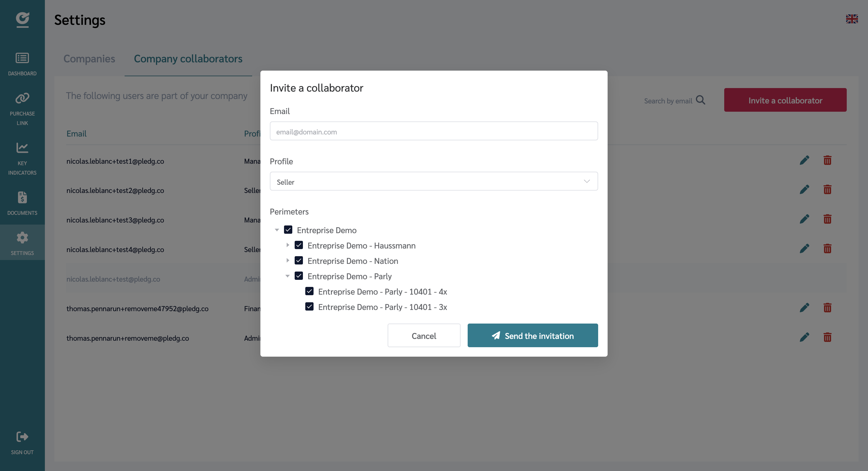This screenshot has width=868, height=471.
Task: Uncheck Entreprise Demo - Haussmann
Action: point(299,245)
